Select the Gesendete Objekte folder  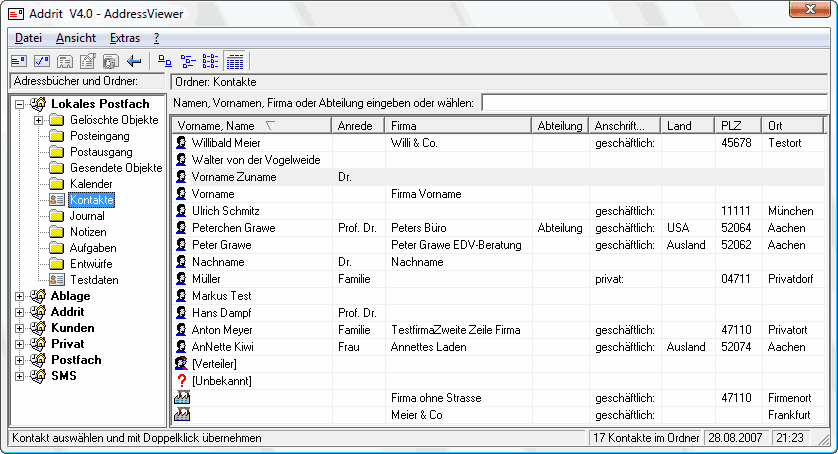coord(116,168)
